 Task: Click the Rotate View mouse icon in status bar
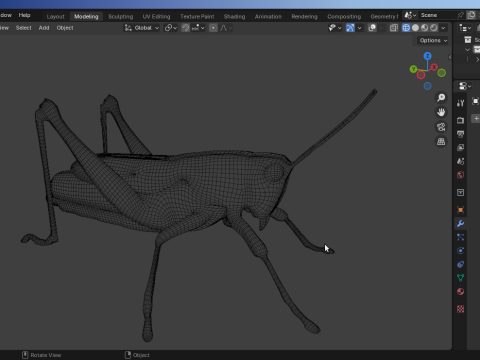[x=25, y=355]
